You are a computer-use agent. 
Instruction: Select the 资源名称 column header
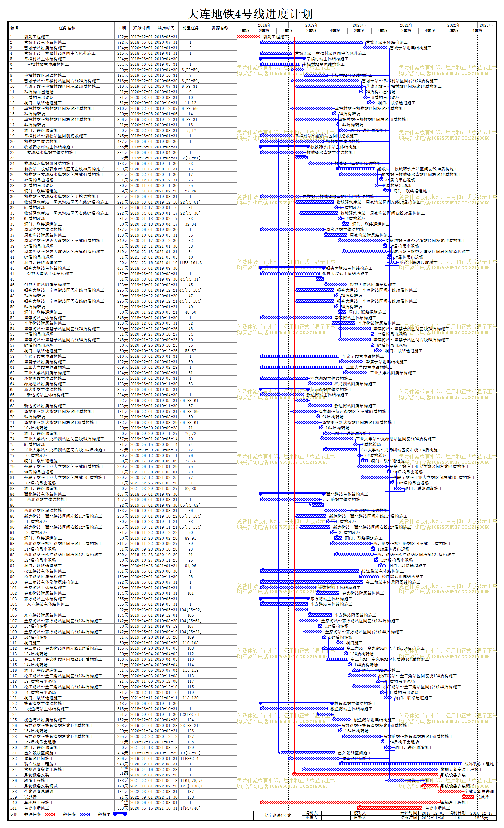[220, 28]
